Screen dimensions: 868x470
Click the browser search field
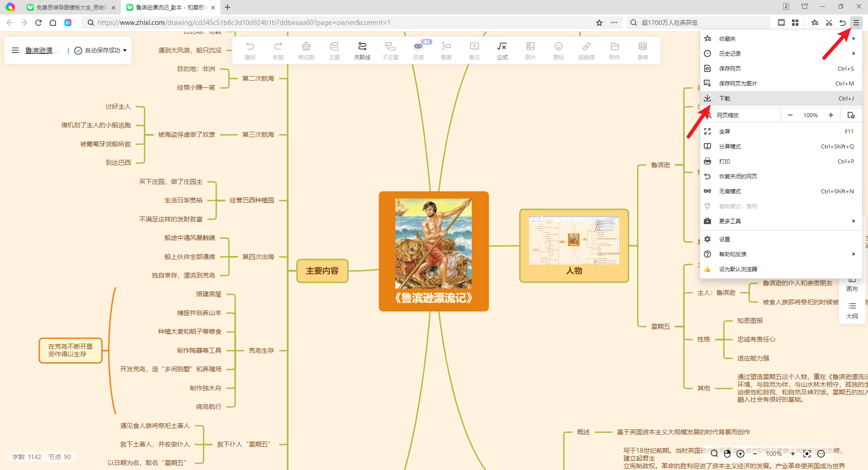point(698,23)
